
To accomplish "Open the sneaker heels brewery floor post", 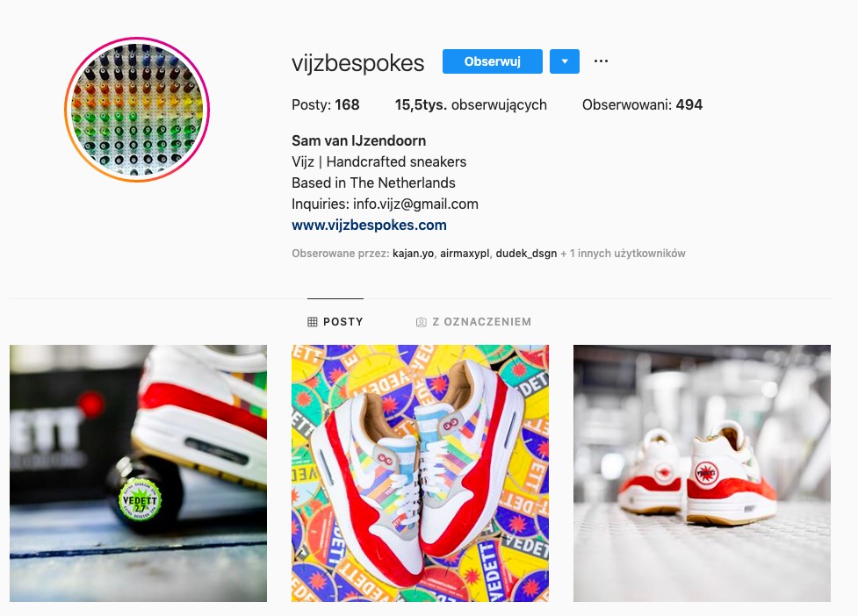I will pos(702,473).
